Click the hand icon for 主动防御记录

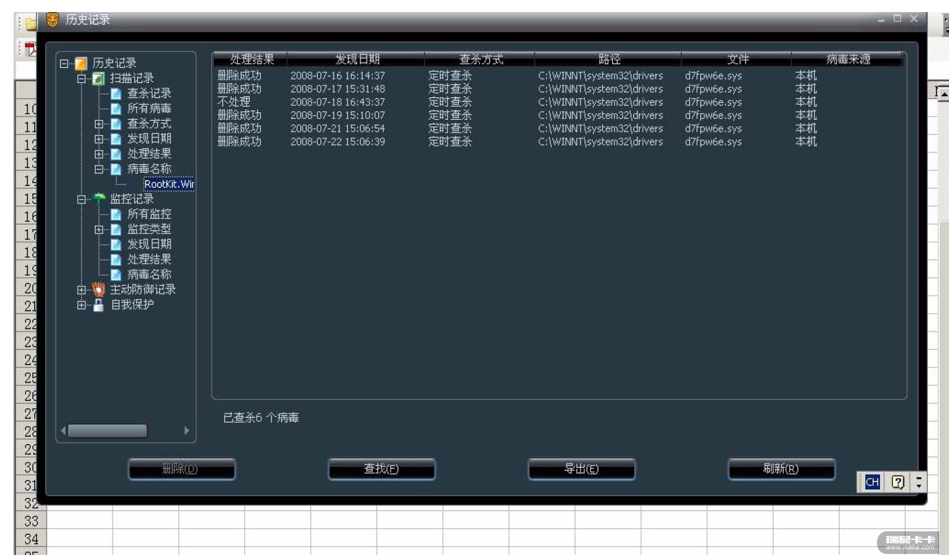pyautogui.click(x=99, y=289)
